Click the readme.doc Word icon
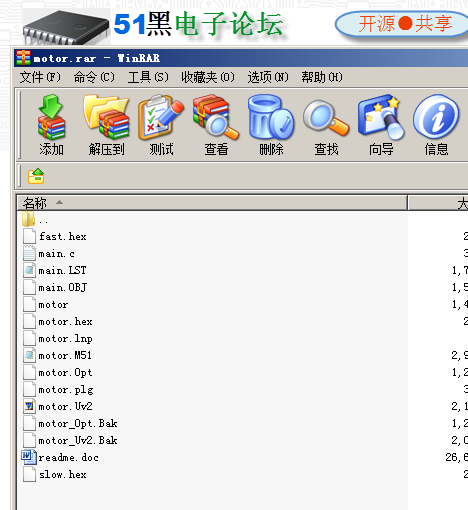 tap(29, 457)
